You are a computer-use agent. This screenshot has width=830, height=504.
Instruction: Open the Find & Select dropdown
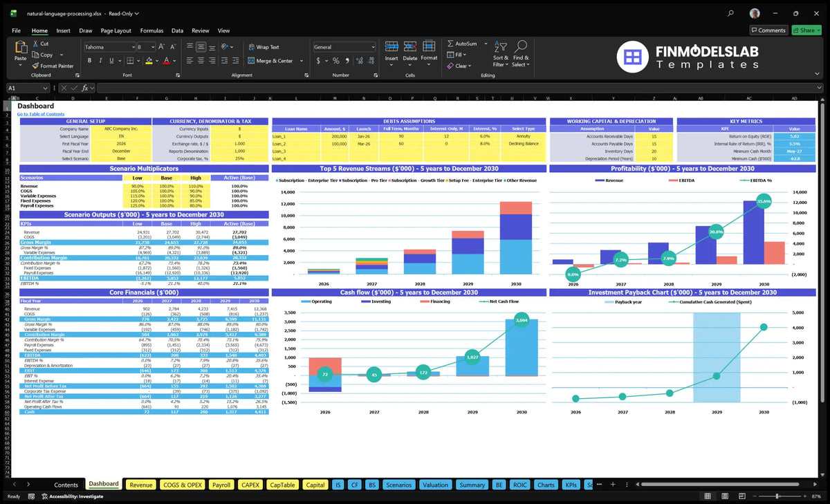(x=520, y=54)
